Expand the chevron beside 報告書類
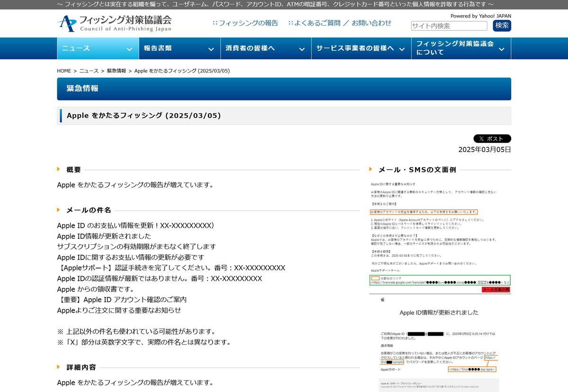This screenshot has width=568, height=392. 211,49
